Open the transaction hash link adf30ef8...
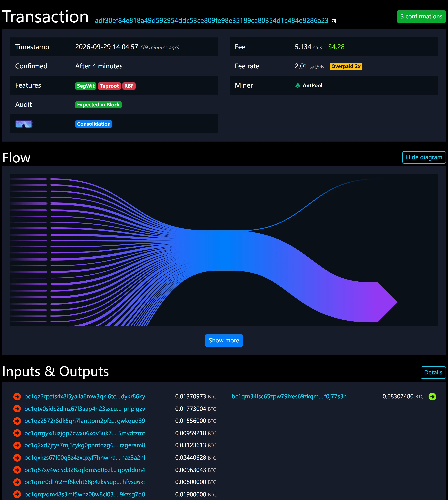Screen dimensions: 448x500 pos(211,20)
